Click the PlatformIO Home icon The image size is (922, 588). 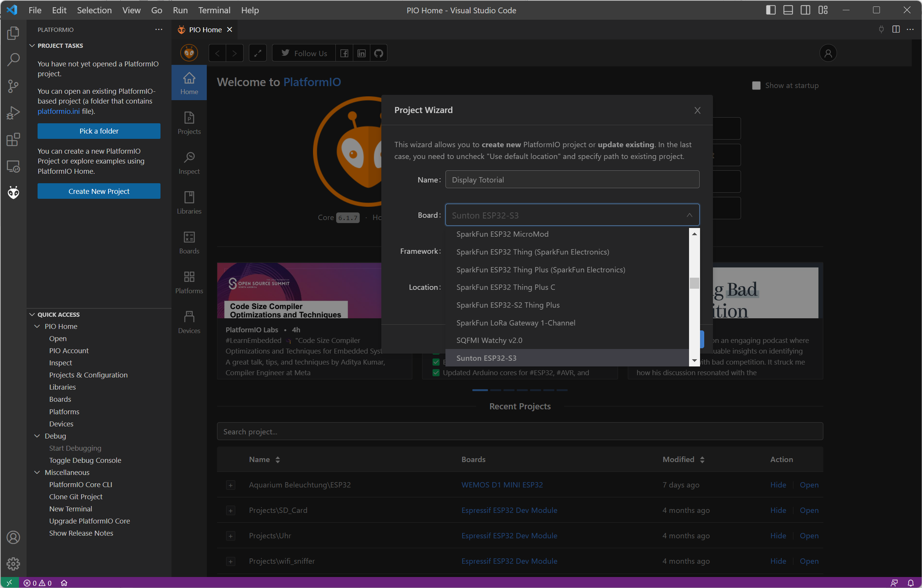pyautogui.click(x=13, y=192)
